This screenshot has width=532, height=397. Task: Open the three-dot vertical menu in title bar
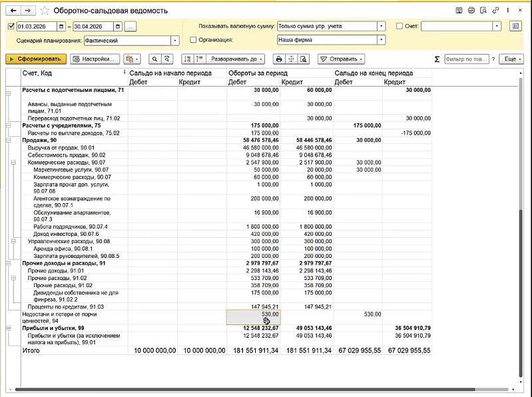[x=508, y=11]
